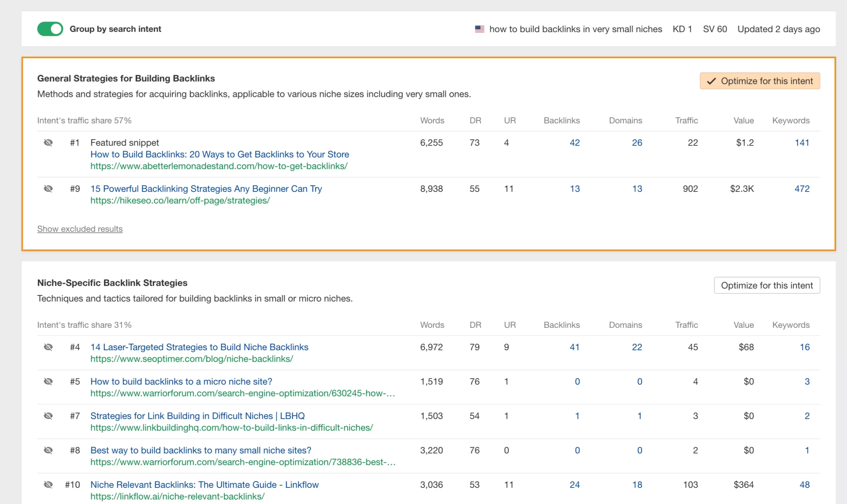The width and height of the screenshot is (847, 504).
Task: Click keywords count 48 for result #10
Action: coord(805,484)
